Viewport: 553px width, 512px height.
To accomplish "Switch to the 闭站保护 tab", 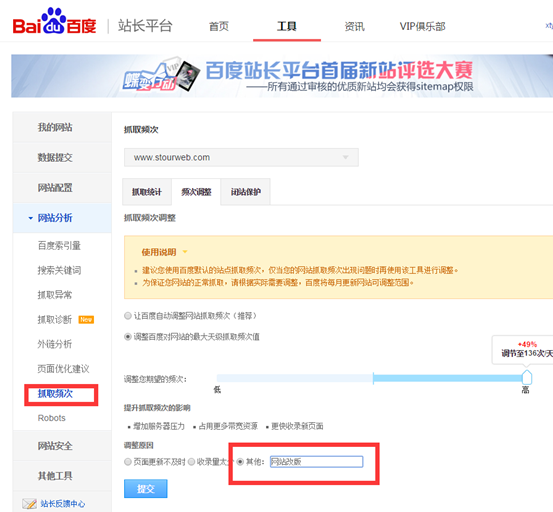I will tap(245, 192).
